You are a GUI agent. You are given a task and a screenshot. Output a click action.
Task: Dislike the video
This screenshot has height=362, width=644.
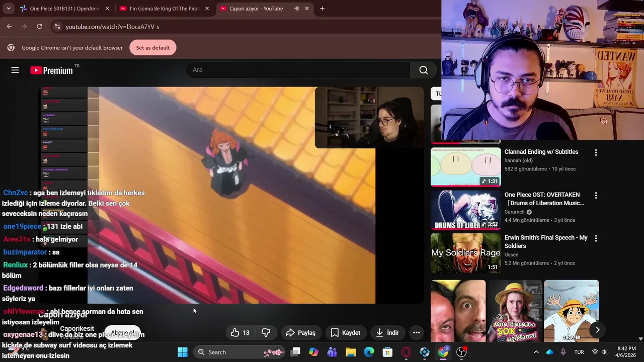point(266,332)
